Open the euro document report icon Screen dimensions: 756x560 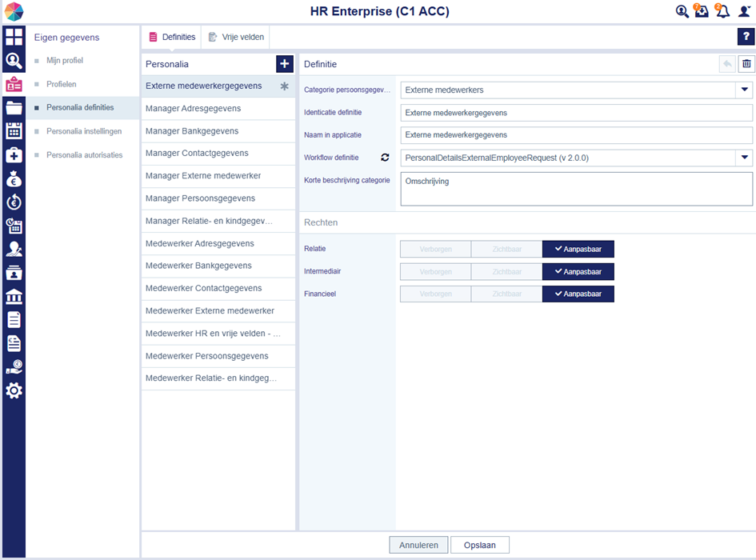14,343
